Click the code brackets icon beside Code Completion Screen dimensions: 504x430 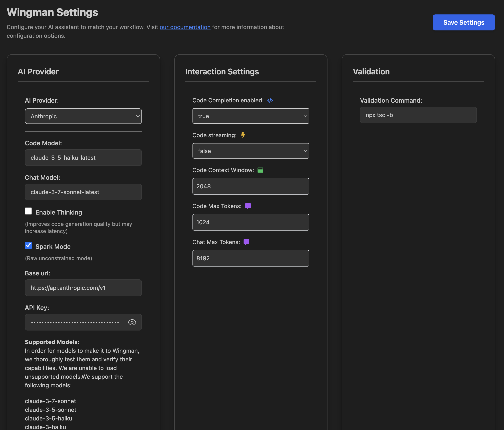click(270, 101)
